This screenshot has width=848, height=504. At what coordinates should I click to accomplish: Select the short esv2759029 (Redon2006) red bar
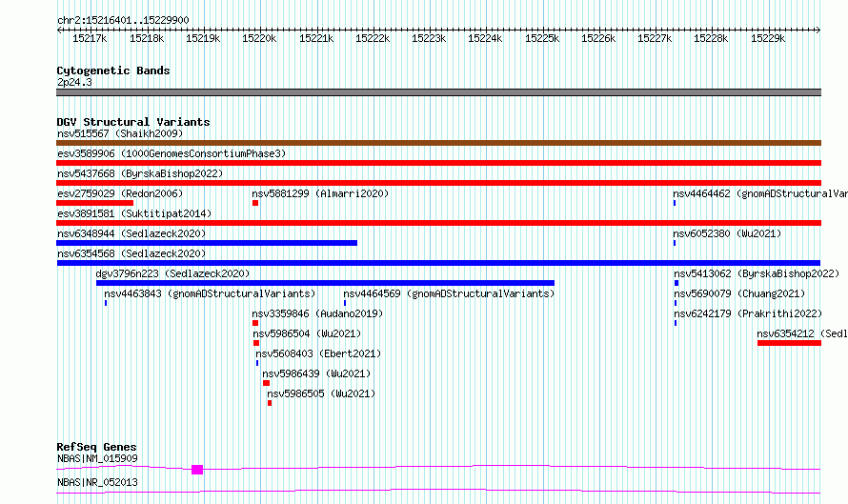pos(94,203)
